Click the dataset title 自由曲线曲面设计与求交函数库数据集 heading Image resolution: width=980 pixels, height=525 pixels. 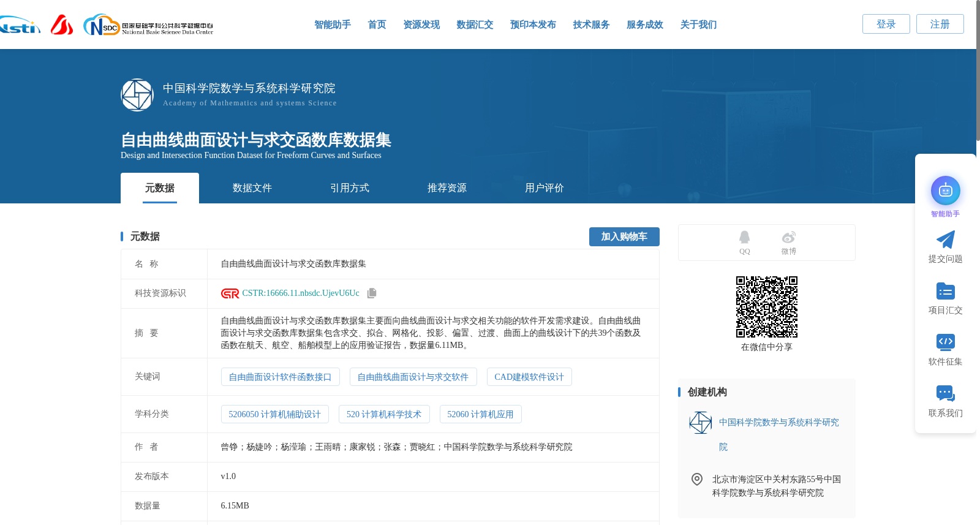coord(256,140)
